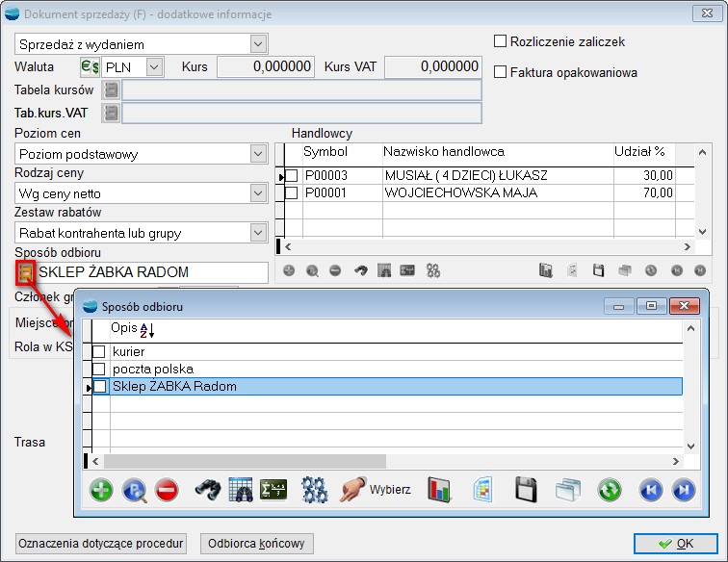728x562 pixels.
Task: Open Sposób odbioru list via highlighted icon
Action: pyautogui.click(x=25, y=272)
